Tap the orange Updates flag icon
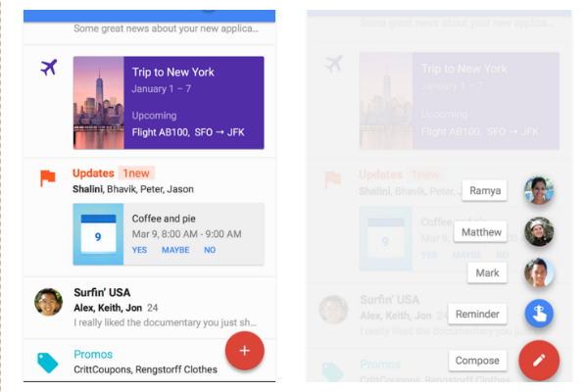Viewport: 588px width, 392px height. [48, 177]
